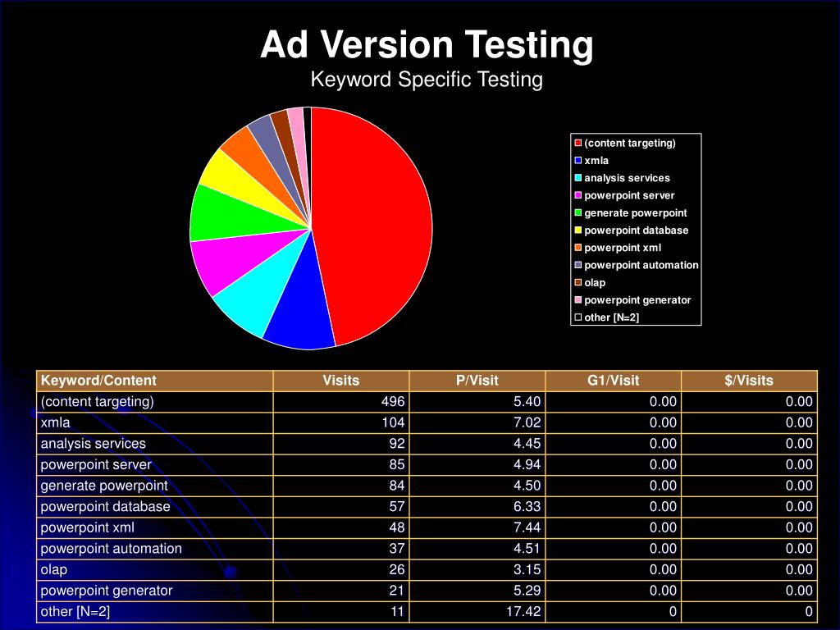Click the pink powerpoint generator legend swatch

[x=578, y=299]
